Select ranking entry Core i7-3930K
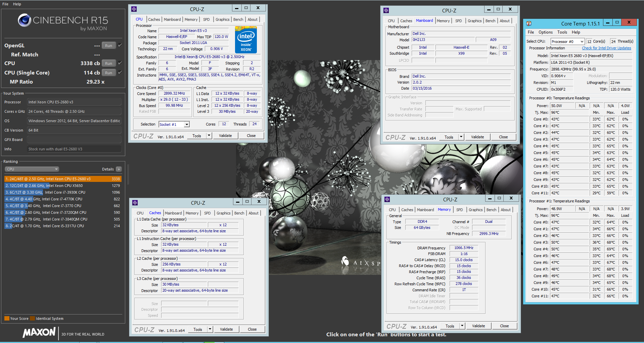Image resolution: width=644 pixels, height=343 pixels. (63, 192)
